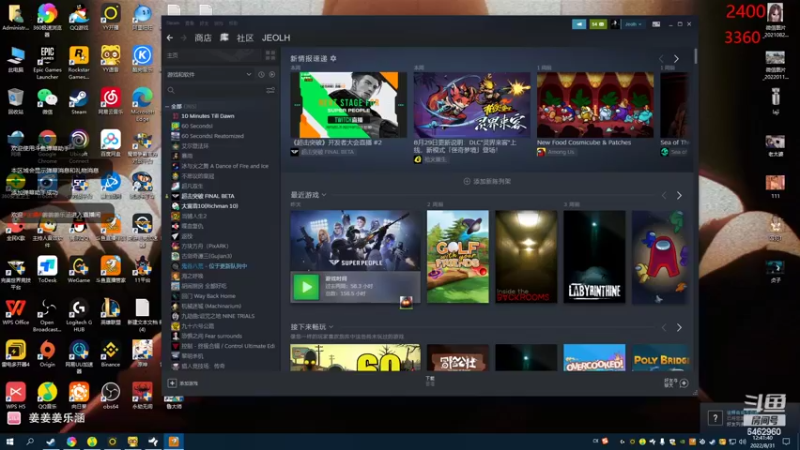Open taskbar search magnifier
This screenshot has width=800, height=450.
pyautogui.click(x=30, y=441)
